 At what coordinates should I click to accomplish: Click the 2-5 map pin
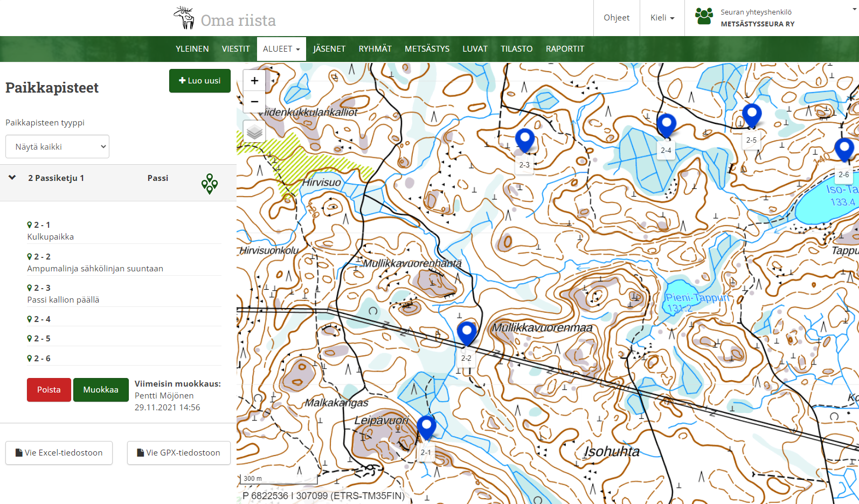(x=751, y=115)
